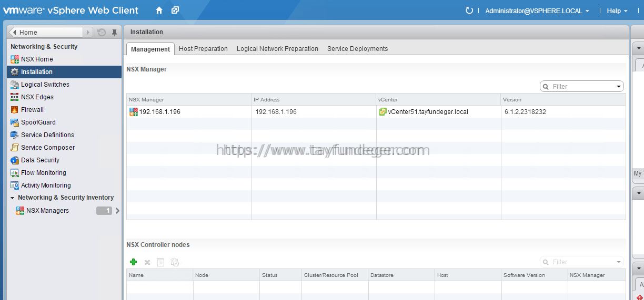Go to vSphere home via house icon
This screenshot has height=300, width=644.
(x=159, y=10)
